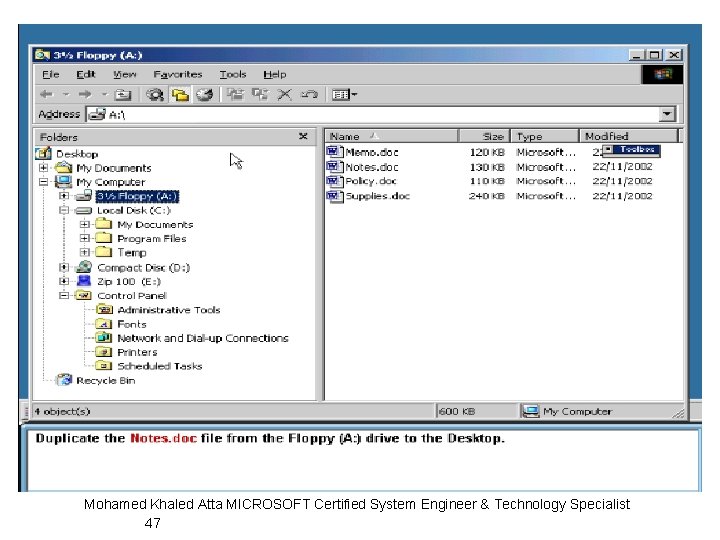Select Control Panel in tree
The height and width of the screenshot is (540, 720).
(132, 296)
